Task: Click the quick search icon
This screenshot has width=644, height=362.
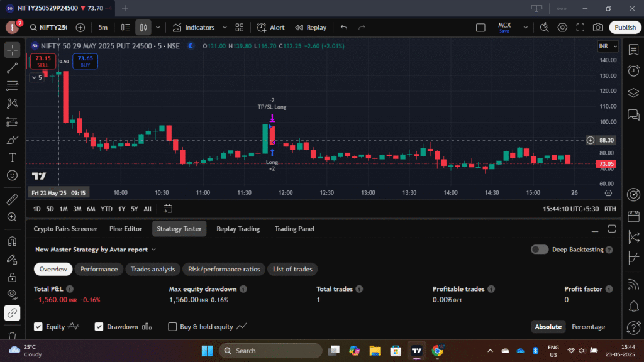Action: (x=544, y=28)
